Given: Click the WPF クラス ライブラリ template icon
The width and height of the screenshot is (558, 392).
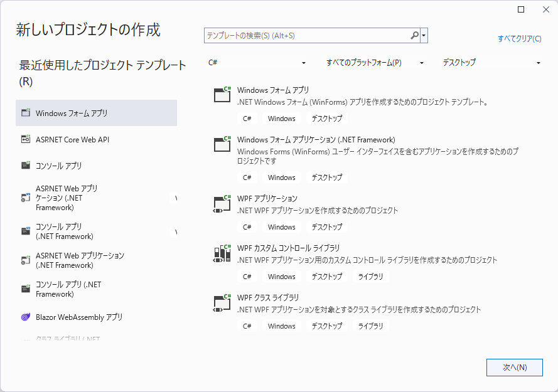Looking at the screenshot, I should coord(222,303).
